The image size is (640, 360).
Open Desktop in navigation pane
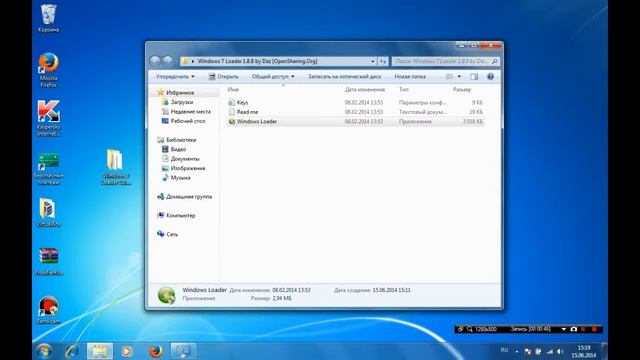click(188, 121)
